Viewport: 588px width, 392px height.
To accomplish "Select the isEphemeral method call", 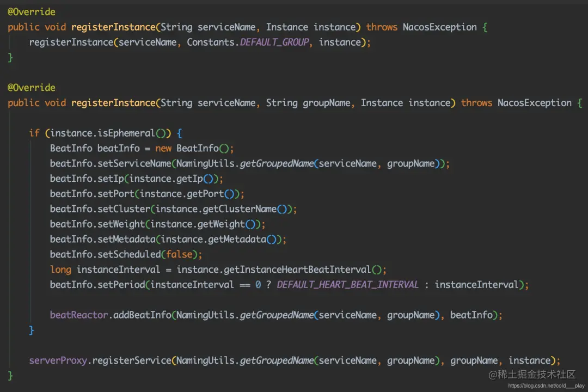I will point(126,133).
